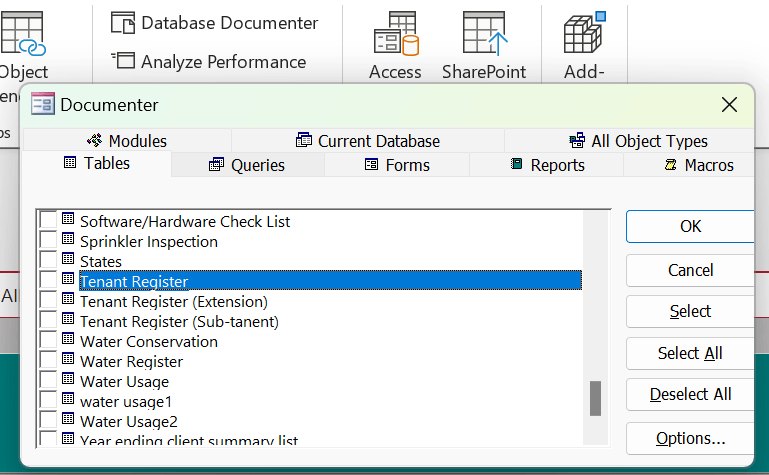Switch to the Forms tab
This screenshot has width=769, height=475.
click(x=397, y=165)
